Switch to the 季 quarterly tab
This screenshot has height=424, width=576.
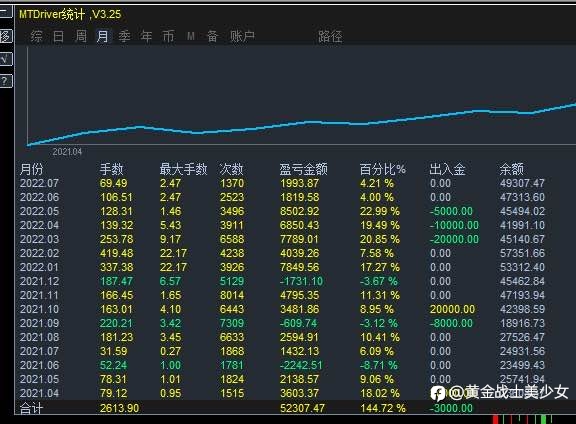(x=125, y=36)
